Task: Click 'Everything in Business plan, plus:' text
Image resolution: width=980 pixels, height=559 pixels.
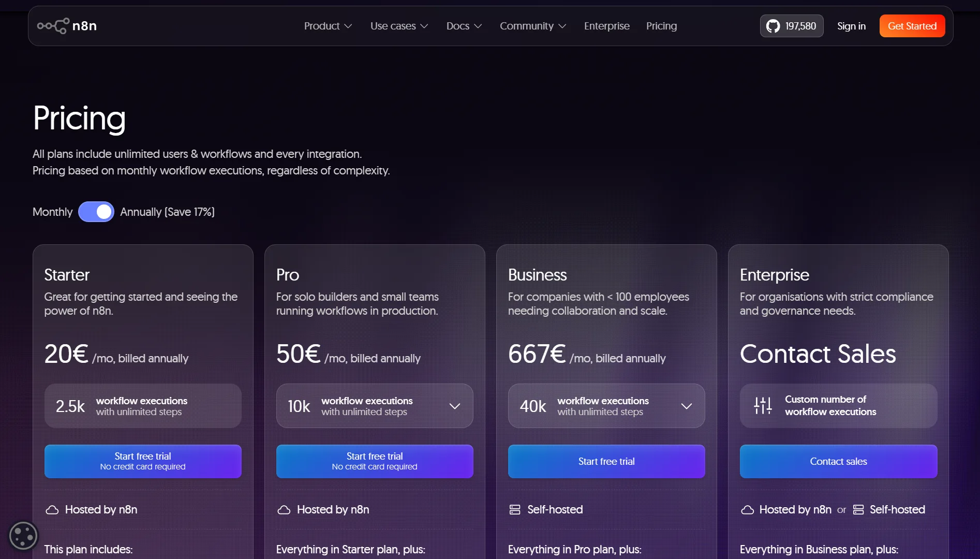Action: click(x=819, y=549)
